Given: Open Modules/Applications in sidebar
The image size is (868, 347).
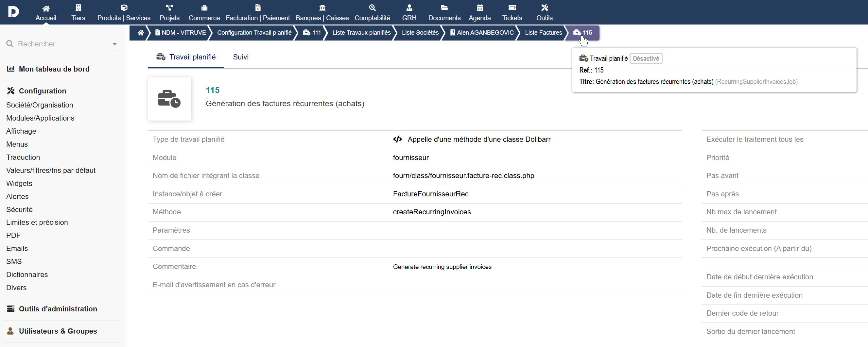Looking at the screenshot, I should [40, 118].
